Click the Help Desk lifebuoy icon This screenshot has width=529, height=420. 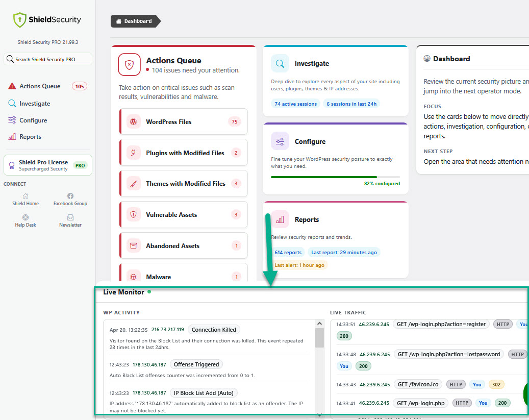26,217
